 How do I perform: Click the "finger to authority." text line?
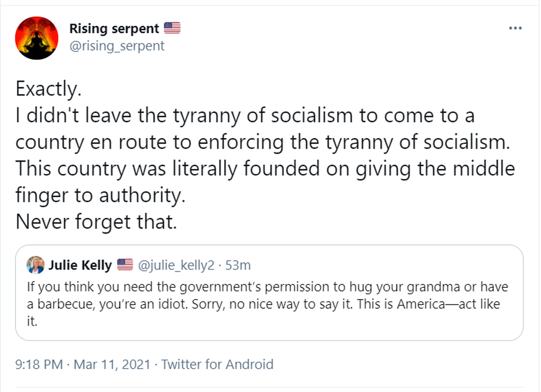coord(100,195)
